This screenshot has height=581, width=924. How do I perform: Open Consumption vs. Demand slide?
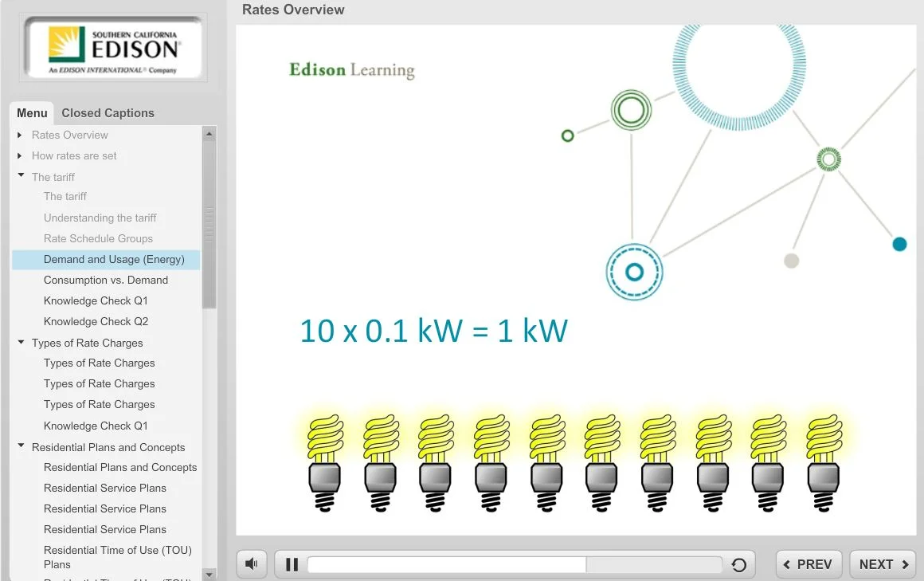click(106, 281)
